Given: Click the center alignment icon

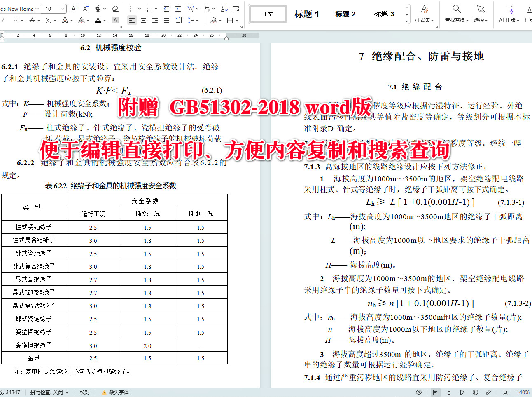Looking at the screenshot, I should click(x=142, y=20).
